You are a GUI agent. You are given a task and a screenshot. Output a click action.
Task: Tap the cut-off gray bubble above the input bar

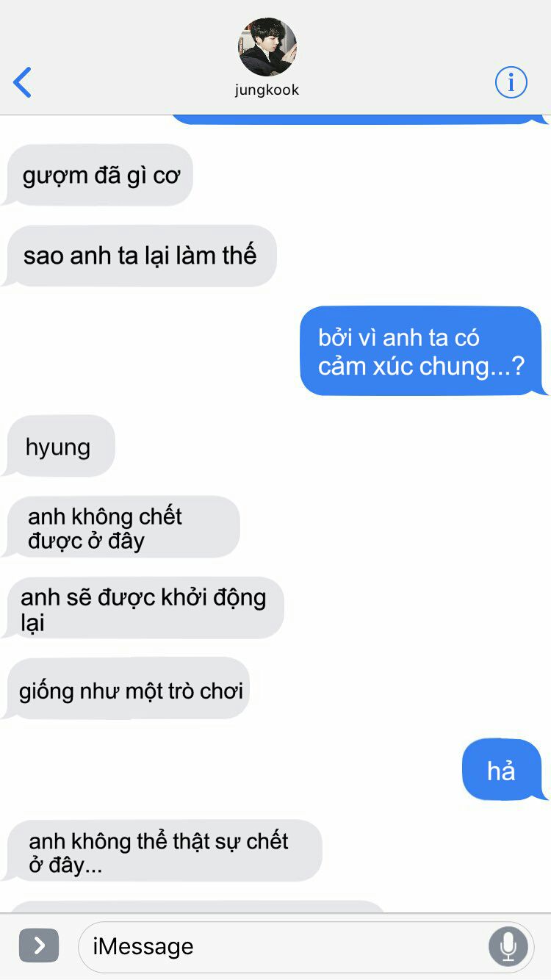tap(197, 907)
